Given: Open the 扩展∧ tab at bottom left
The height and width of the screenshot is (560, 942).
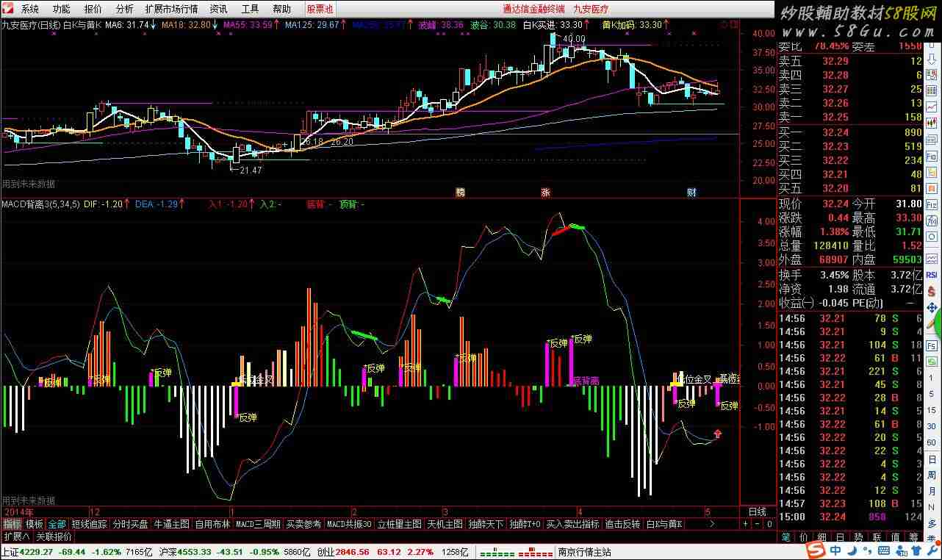Looking at the screenshot, I should click(x=15, y=536).
